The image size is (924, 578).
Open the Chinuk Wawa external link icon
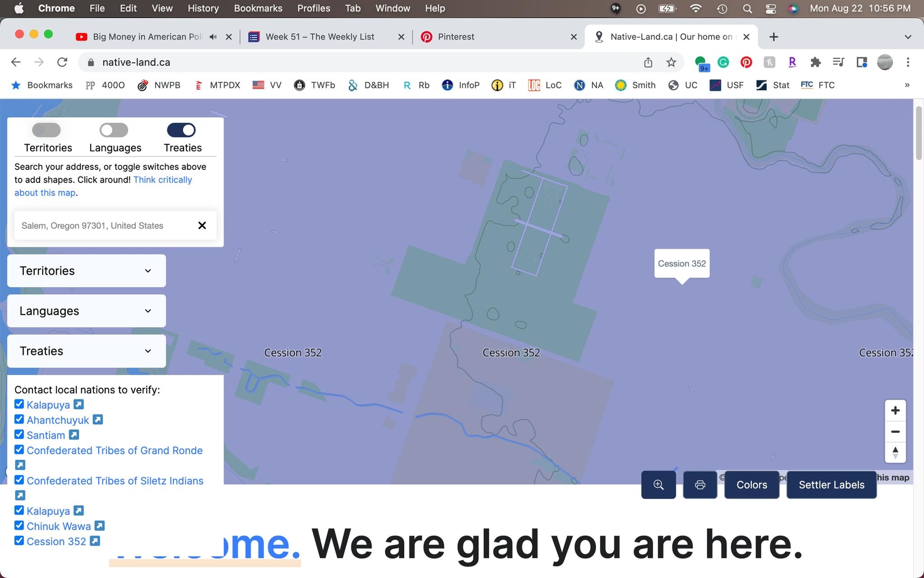[x=99, y=526]
